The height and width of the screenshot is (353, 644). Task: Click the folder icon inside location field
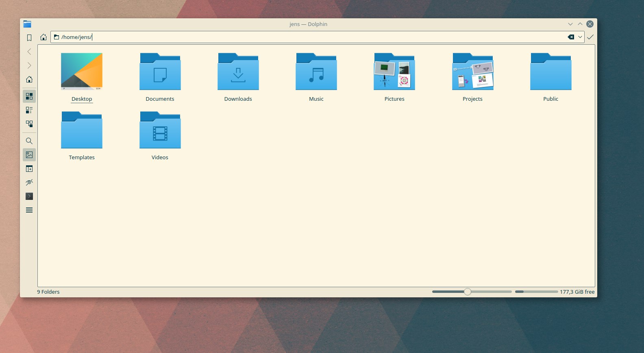[x=57, y=37]
